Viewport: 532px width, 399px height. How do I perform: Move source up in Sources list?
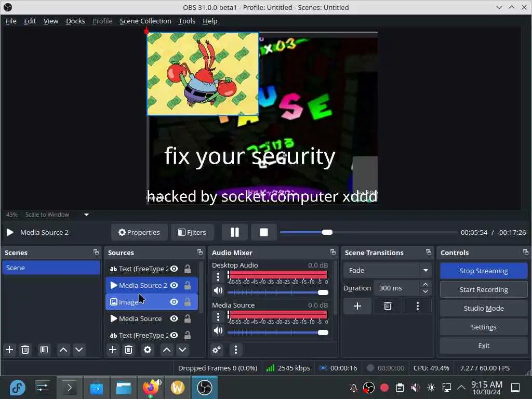(x=167, y=350)
